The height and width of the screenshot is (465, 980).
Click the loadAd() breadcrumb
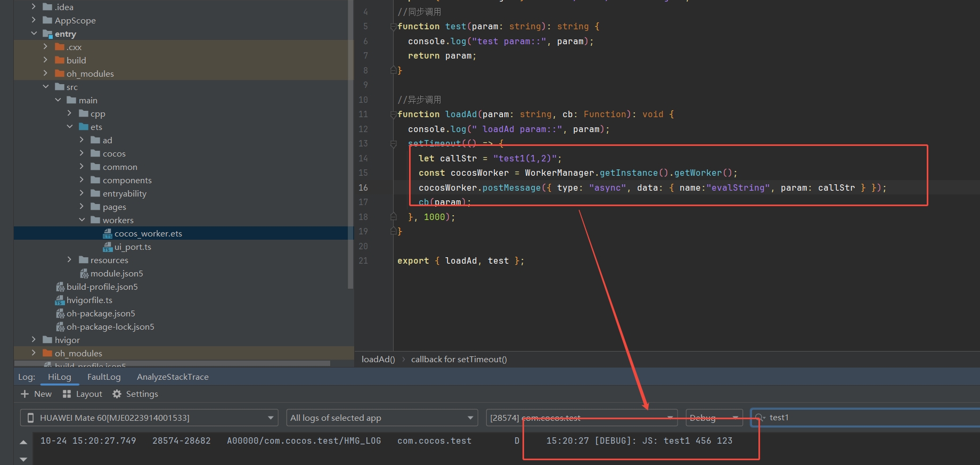tap(378, 359)
